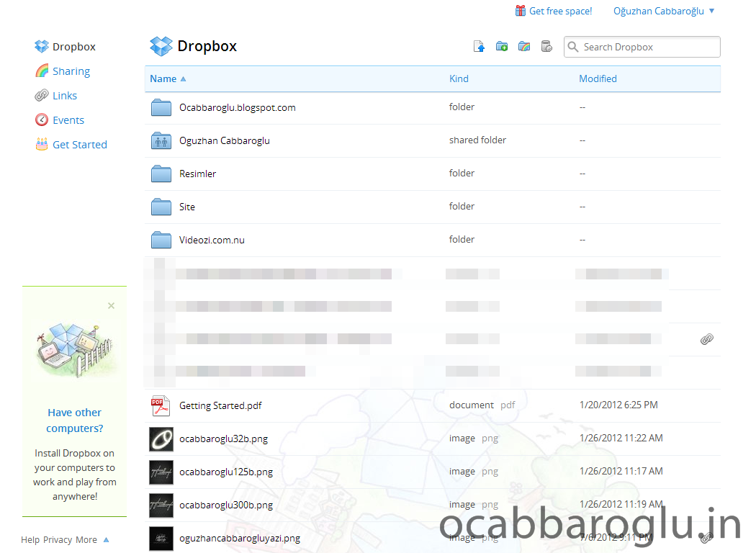Click the Show deleted files icon
The width and height of the screenshot is (756, 553).
[x=546, y=47]
